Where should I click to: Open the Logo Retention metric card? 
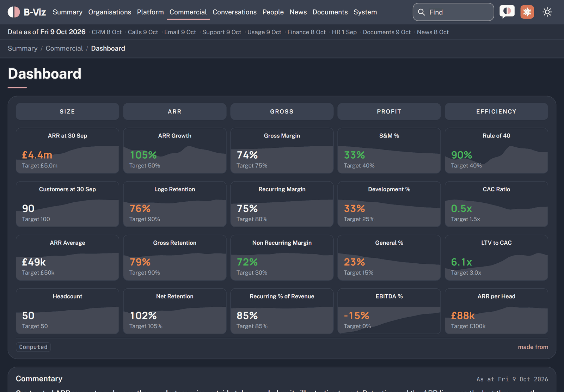tap(175, 204)
